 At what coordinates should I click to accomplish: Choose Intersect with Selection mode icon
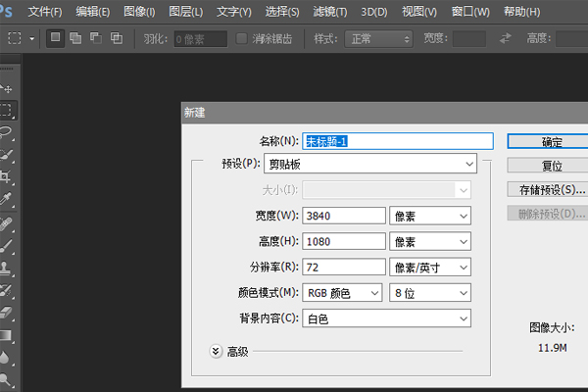pos(117,38)
